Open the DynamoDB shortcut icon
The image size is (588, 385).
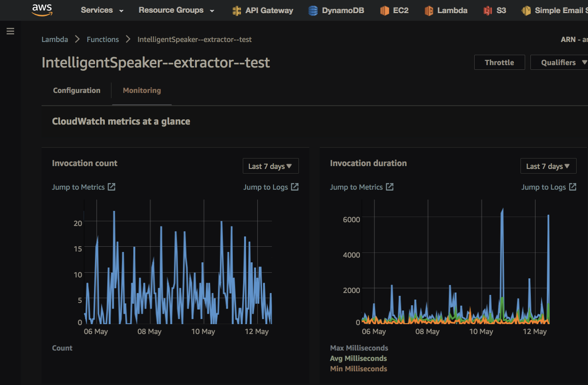coord(313,10)
